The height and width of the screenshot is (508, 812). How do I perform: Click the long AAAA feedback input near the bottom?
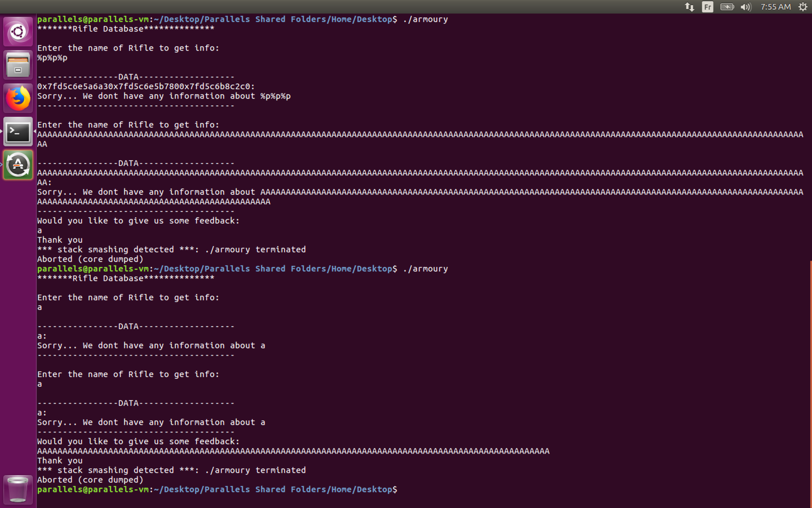click(x=293, y=451)
